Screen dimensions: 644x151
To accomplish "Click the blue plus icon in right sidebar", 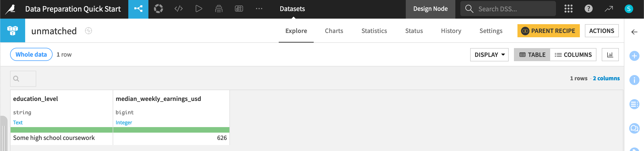I will (634, 56).
